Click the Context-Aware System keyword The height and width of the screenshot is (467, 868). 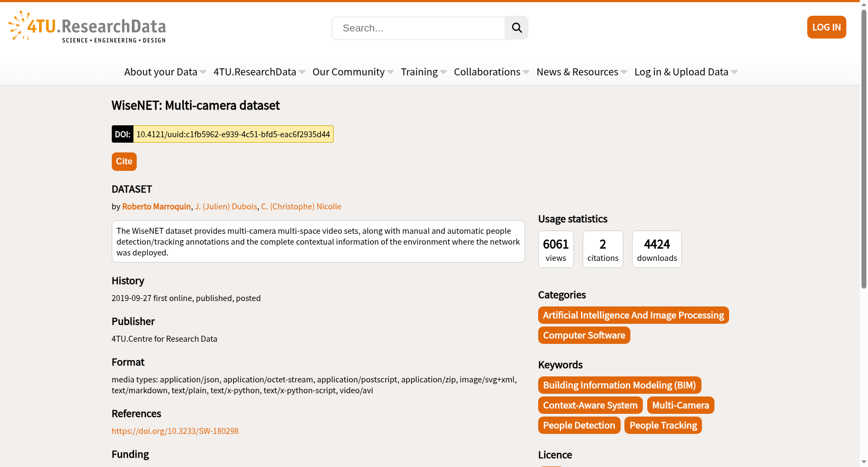click(x=590, y=405)
